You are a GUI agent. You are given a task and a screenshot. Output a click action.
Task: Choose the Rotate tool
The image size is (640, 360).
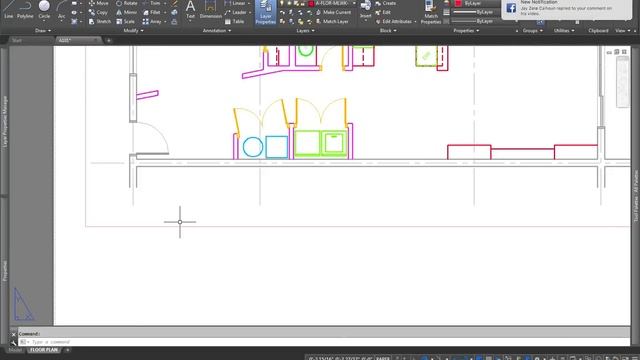point(127,3)
